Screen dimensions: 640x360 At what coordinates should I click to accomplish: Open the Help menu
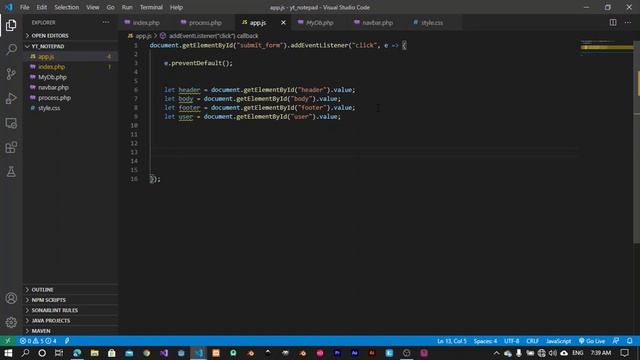[176, 7]
